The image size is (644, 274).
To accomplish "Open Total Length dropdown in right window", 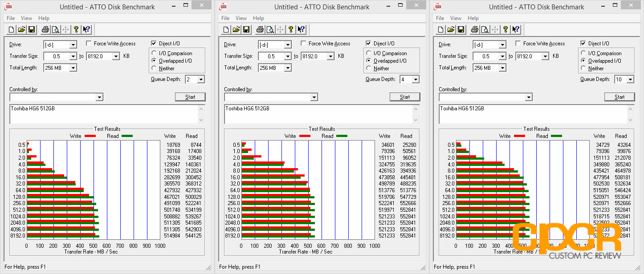I will (x=502, y=68).
